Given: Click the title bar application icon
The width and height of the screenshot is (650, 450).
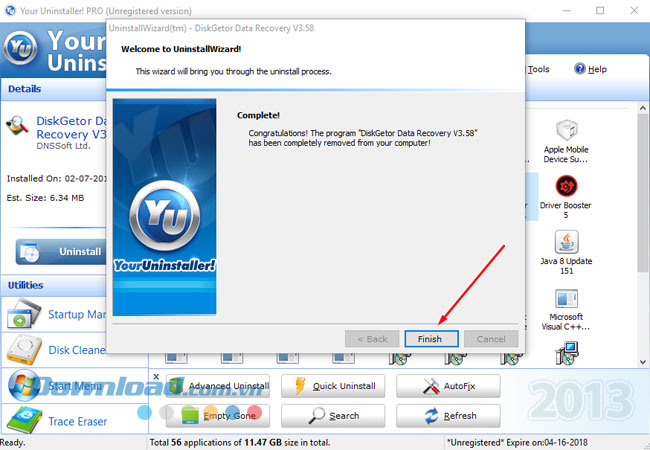Looking at the screenshot, I should 10,10.
